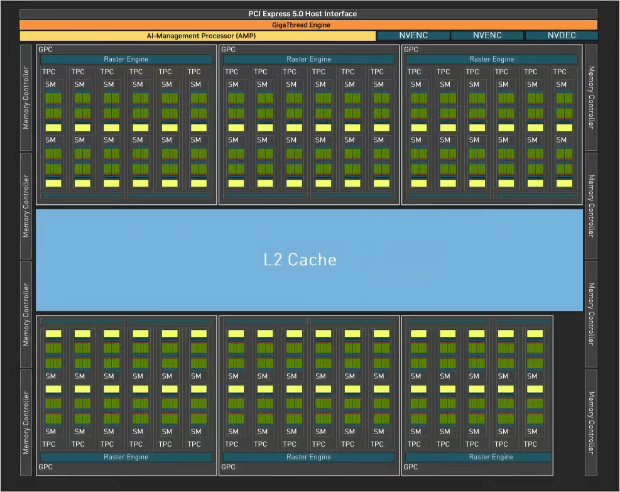Click the NVENC block adjacent to NVDEC
This screenshot has width=620, height=492.
(x=487, y=35)
